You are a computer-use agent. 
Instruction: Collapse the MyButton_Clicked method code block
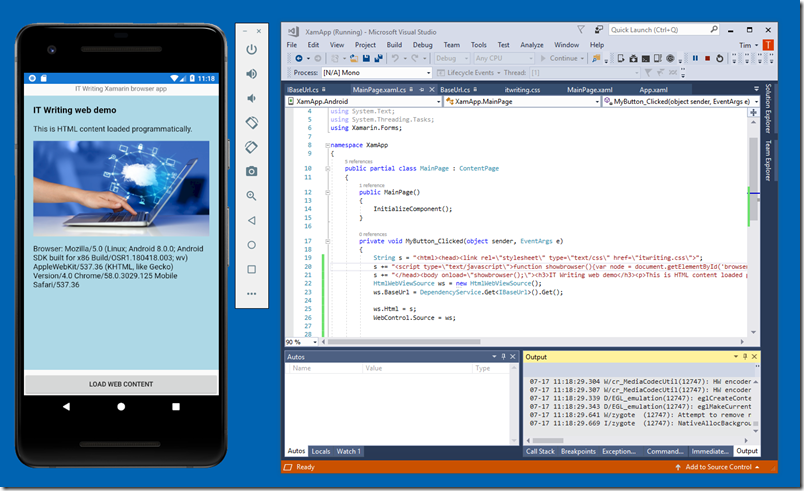[x=327, y=241]
